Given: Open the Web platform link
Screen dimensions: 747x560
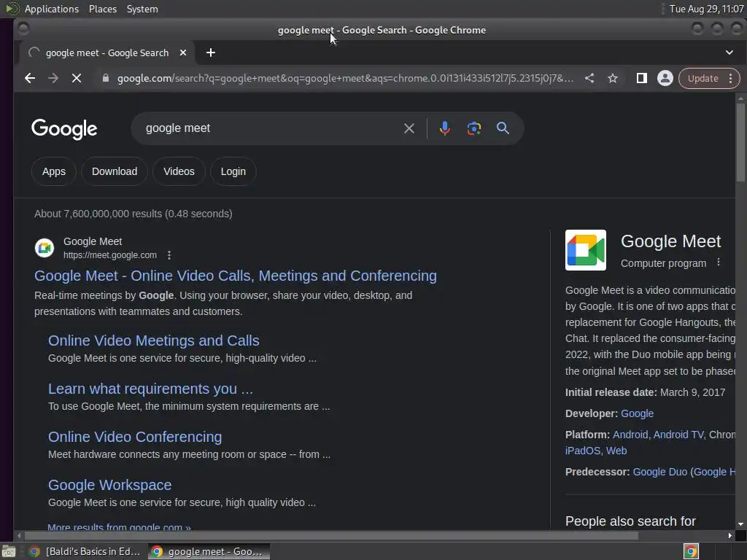Looking at the screenshot, I should tap(616, 451).
